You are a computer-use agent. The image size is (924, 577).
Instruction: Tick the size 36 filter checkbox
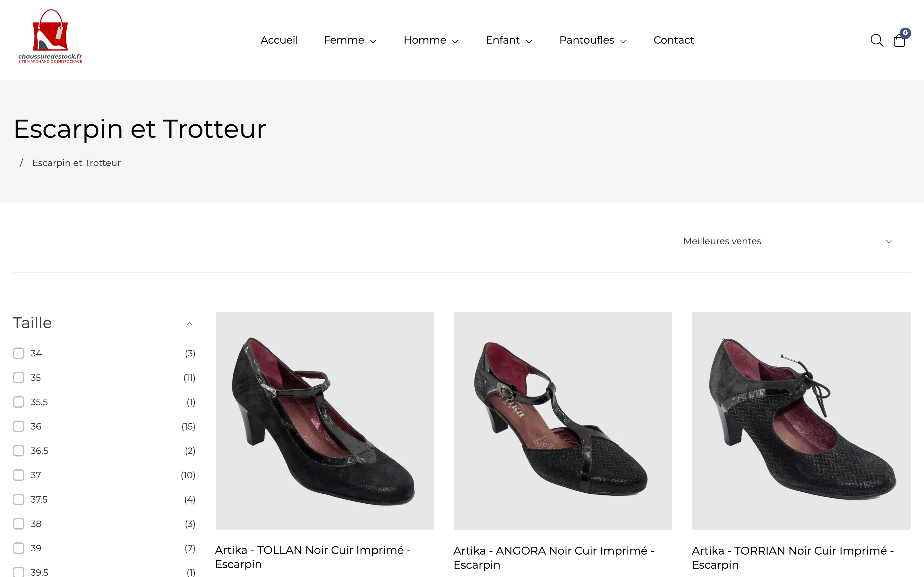coord(19,426)
